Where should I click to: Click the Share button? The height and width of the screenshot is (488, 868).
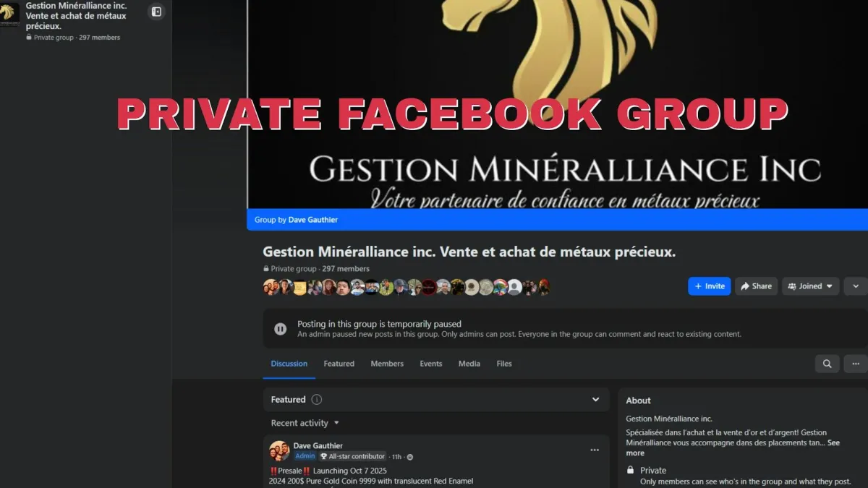(x=757, y=286)
